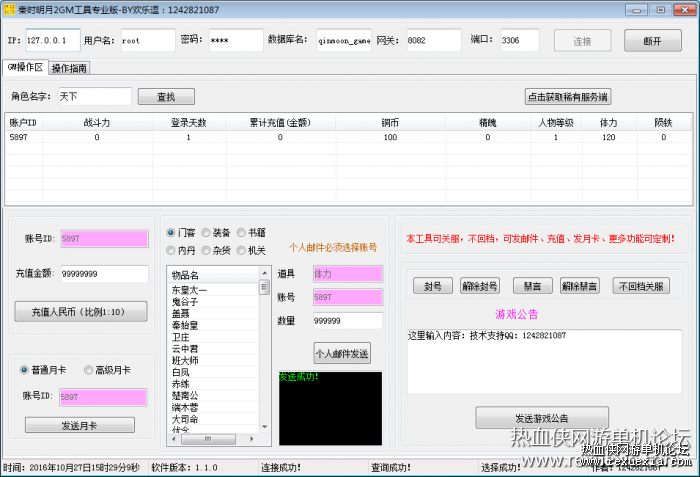Click the 陨铁 column header
The height and width of the screenshot is (477, 700).
(663, 123)
